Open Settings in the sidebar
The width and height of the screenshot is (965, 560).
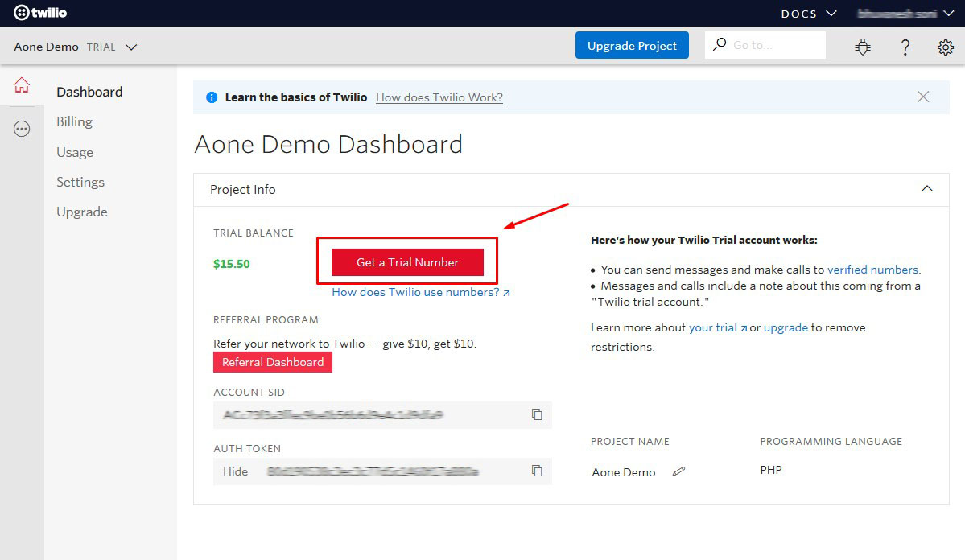click(x=80, y=182)
